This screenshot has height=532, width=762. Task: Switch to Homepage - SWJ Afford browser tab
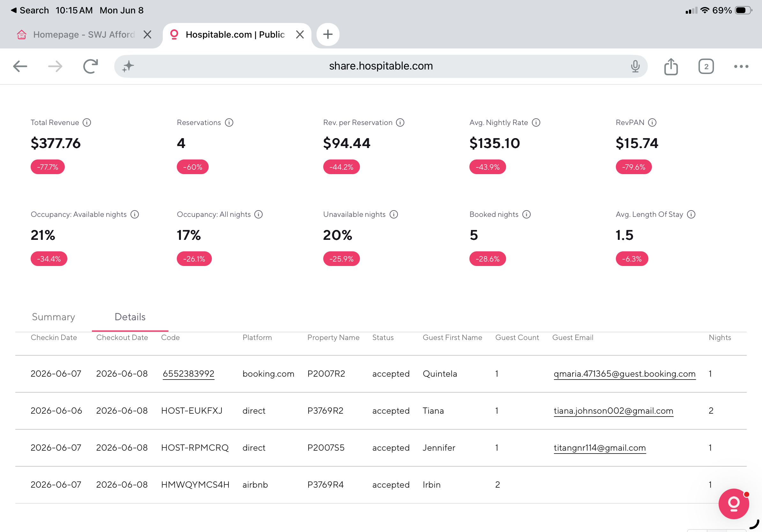click(84, 34)
